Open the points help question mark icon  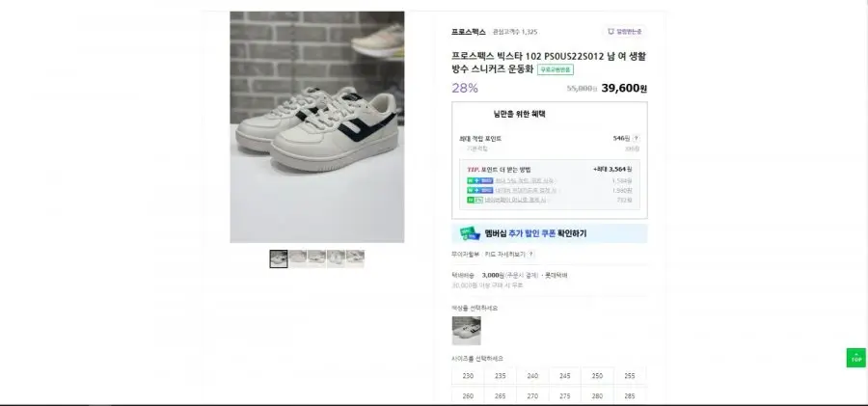tap(637, 139)
